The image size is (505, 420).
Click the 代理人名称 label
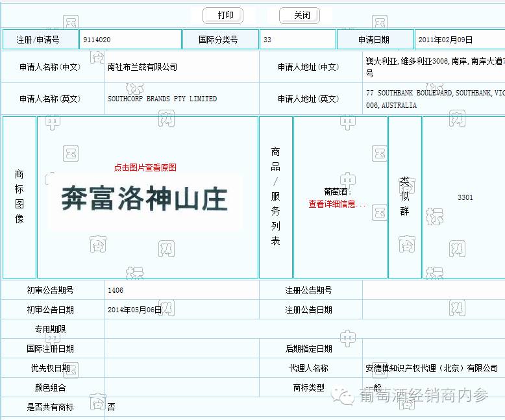click(308, 368)
